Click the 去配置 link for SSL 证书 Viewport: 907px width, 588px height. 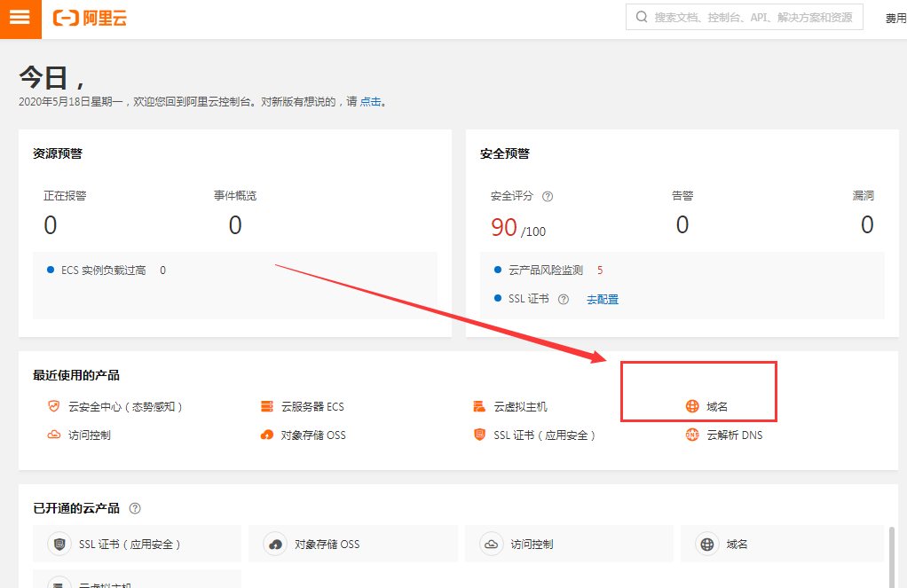(603, 300)
